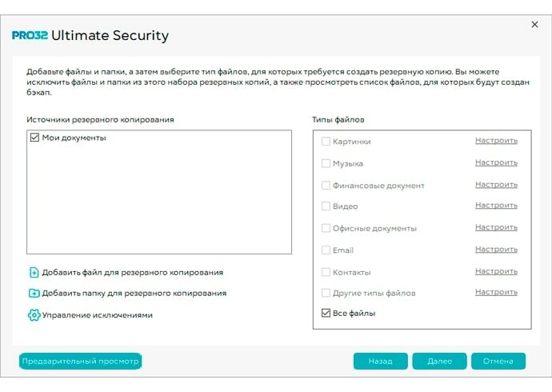Close the Ultimate Security dialog
Viewport: 552px width, 392px height.
[x=534, y=25]
